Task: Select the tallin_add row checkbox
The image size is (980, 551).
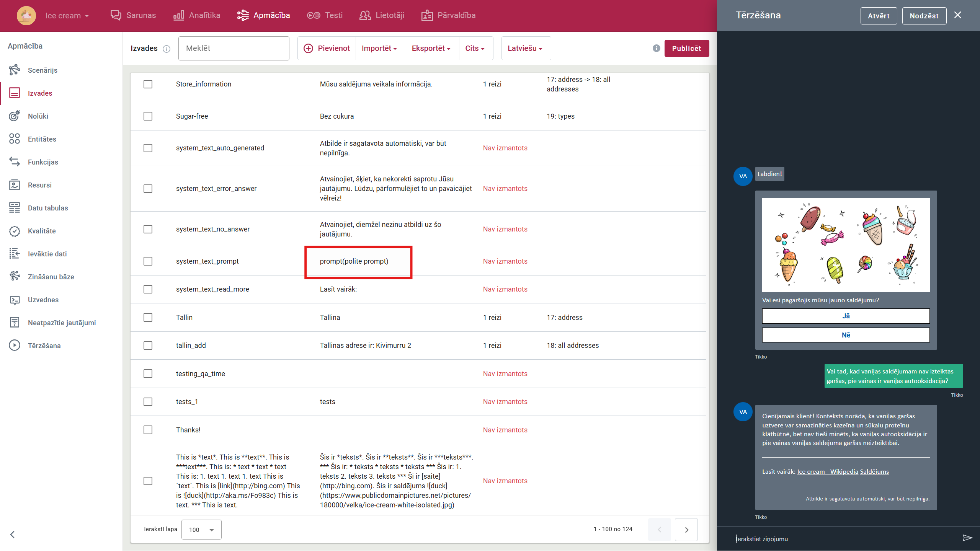Action: point(148,346)
